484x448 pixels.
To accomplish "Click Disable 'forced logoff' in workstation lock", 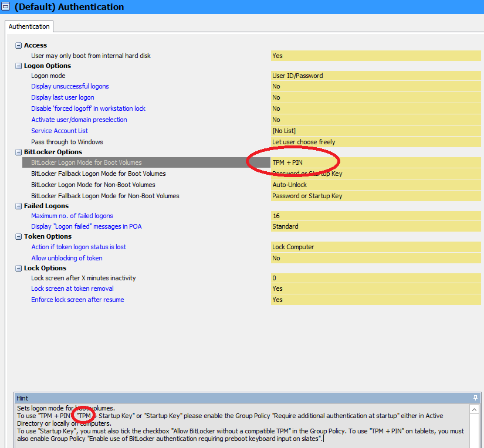I will (x=88, y=108).
